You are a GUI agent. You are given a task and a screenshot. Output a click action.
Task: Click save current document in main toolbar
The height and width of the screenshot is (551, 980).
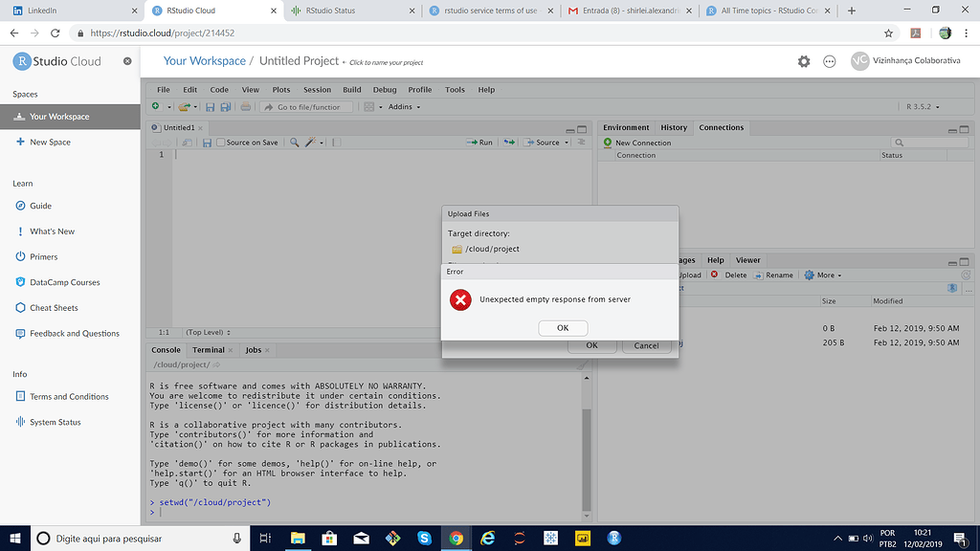210,107
